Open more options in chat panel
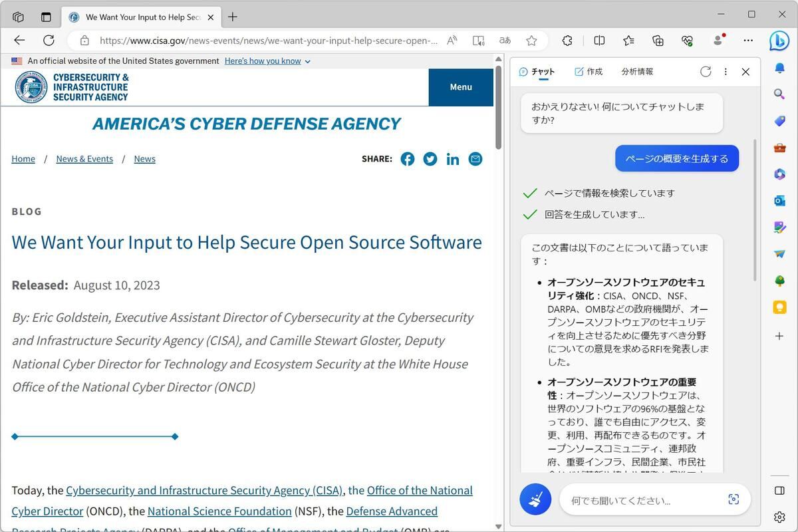 [726, 72]
